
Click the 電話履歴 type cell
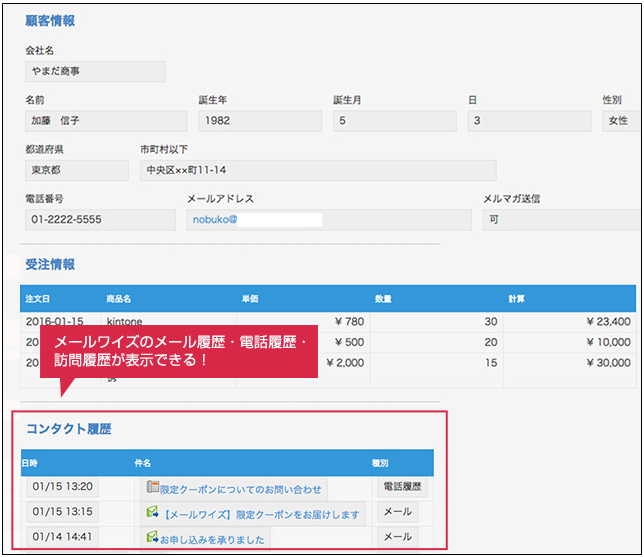pyautogui.click(x=402, y=488)
